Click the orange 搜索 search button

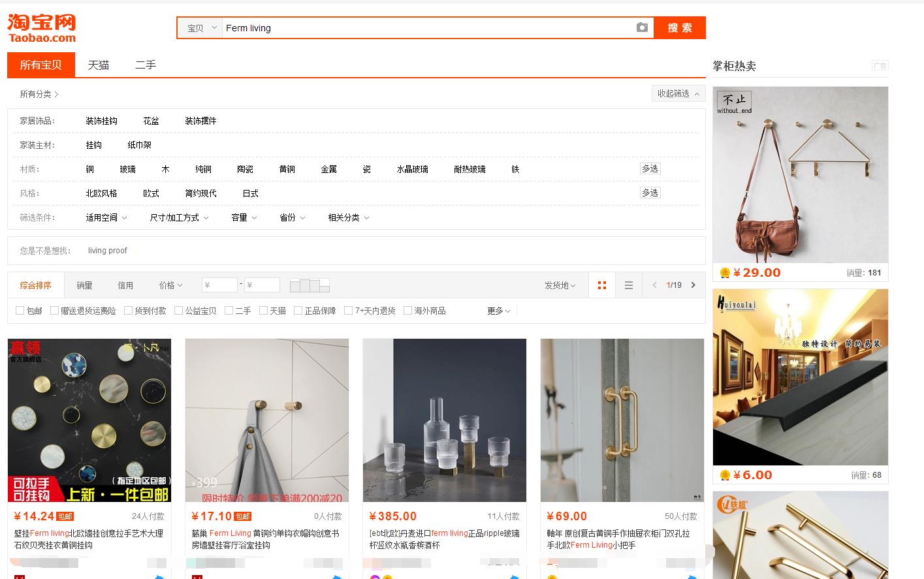(679, 27)
